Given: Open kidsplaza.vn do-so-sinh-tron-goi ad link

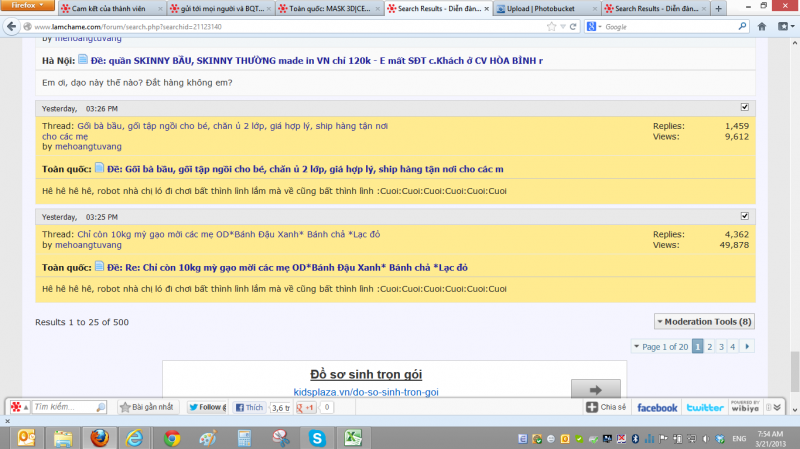Looking at the screenshot, I should pyautogui.click(x=365, y=392).
